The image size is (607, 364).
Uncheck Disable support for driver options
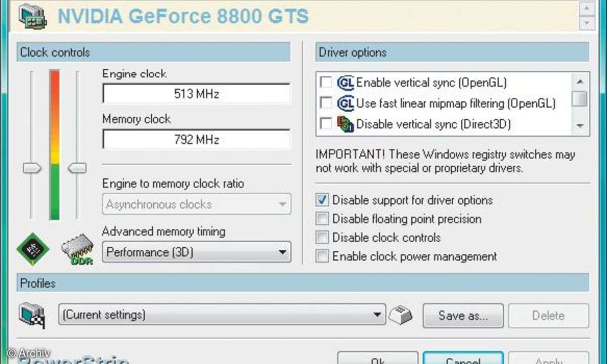point(322,200)
